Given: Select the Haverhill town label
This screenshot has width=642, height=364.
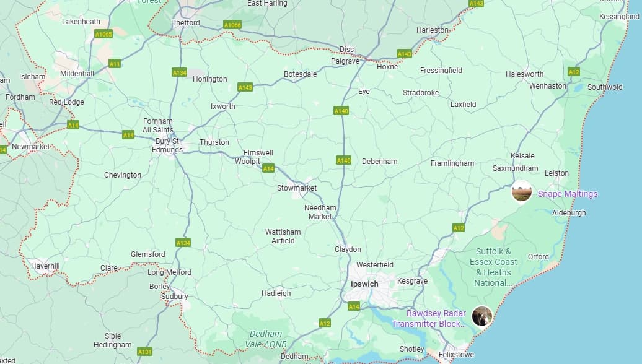Looking at the screenshot, I should coord(45,266).
